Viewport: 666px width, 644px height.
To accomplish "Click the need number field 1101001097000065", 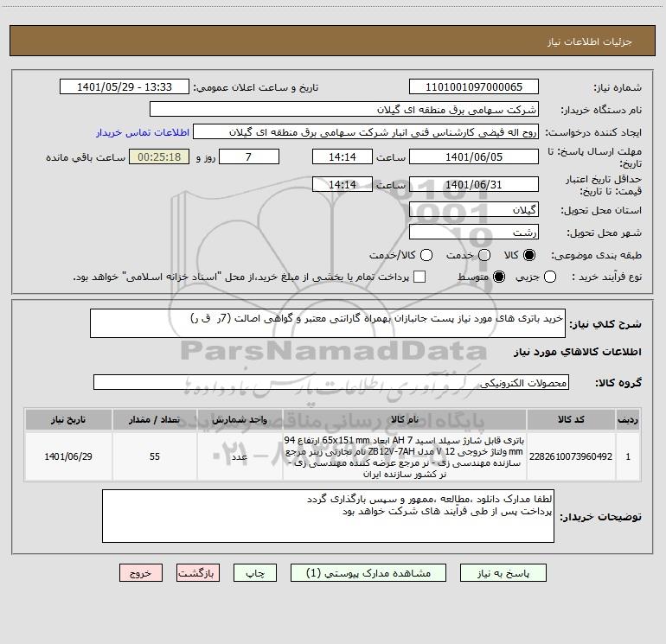I will [x=474, y=87].
